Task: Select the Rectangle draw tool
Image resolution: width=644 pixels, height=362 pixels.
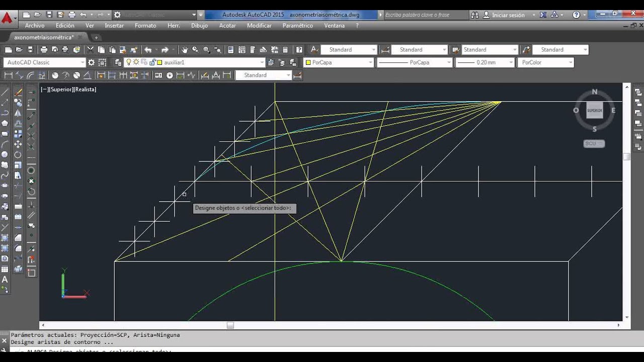Action: [5, 134]
